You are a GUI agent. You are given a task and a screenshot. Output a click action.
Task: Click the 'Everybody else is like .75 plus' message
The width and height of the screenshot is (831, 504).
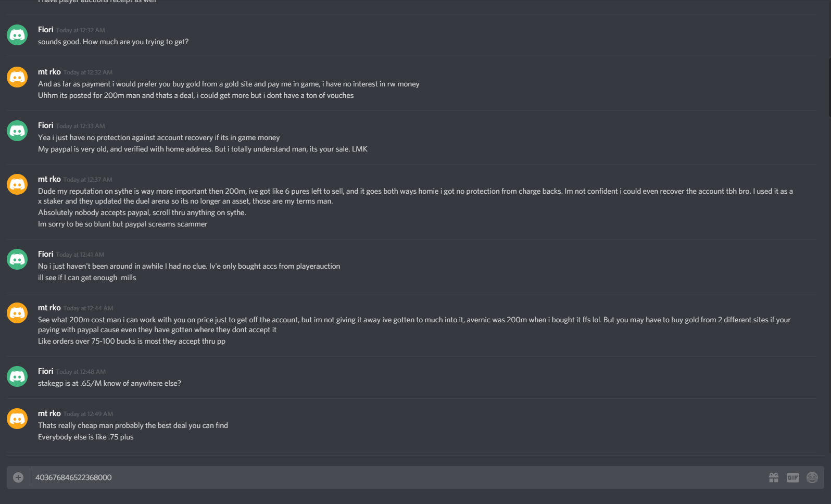pyautogui.click(x=86, y=437)
